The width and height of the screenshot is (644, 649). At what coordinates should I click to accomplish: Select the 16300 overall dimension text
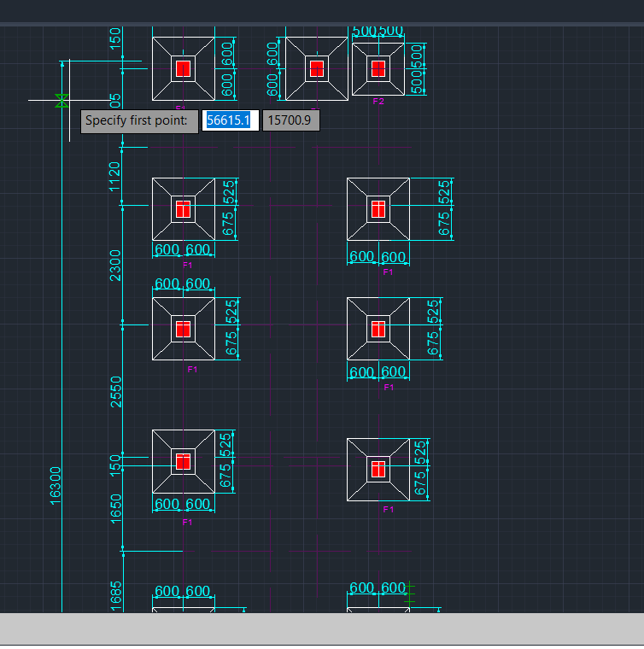(55, 486)
